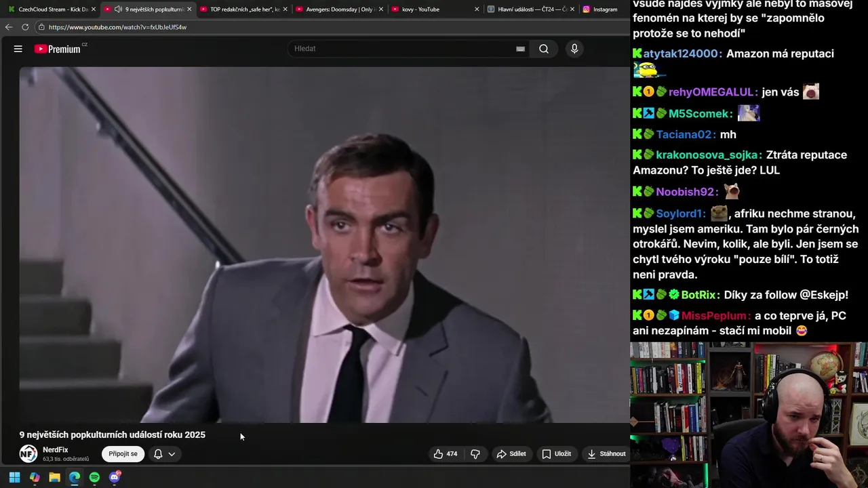Click the video title 9 největších popkulturních událostí
The width and height of the screenshot is (868, 488).
tap(113, 435)
